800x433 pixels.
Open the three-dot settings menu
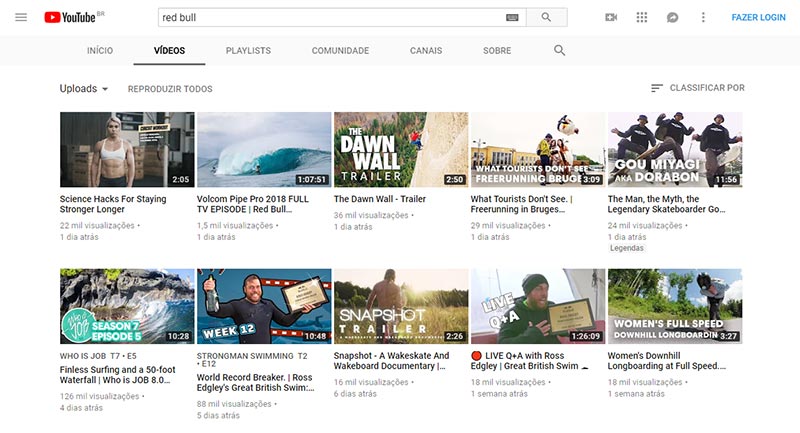click(703, 17)
